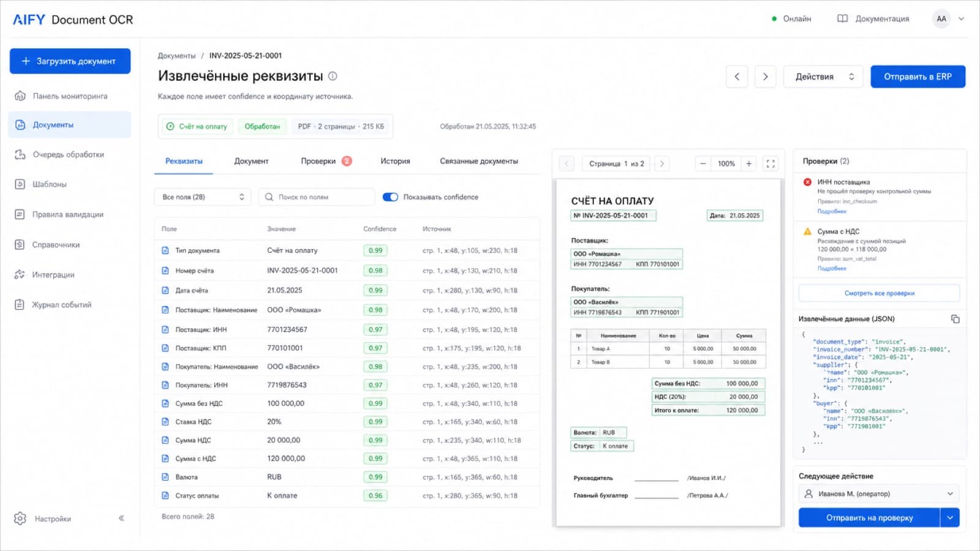Select the Документы sidebar item
980x551 pixels.
pyautogui.click(x=70, y=125)
